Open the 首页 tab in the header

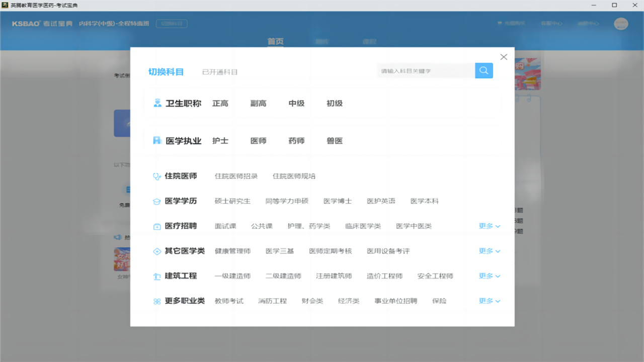[x=275, y=42]
